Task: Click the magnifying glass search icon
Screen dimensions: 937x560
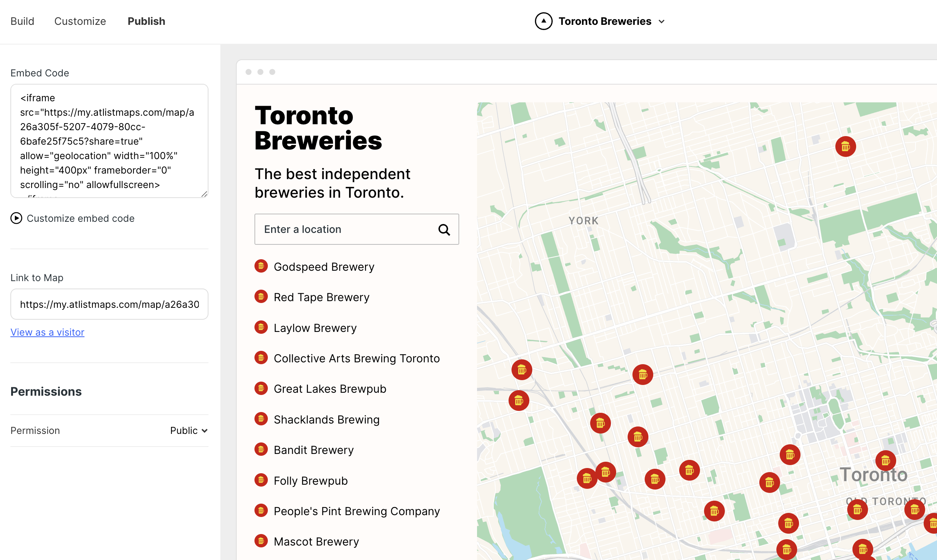Action: 444,230
